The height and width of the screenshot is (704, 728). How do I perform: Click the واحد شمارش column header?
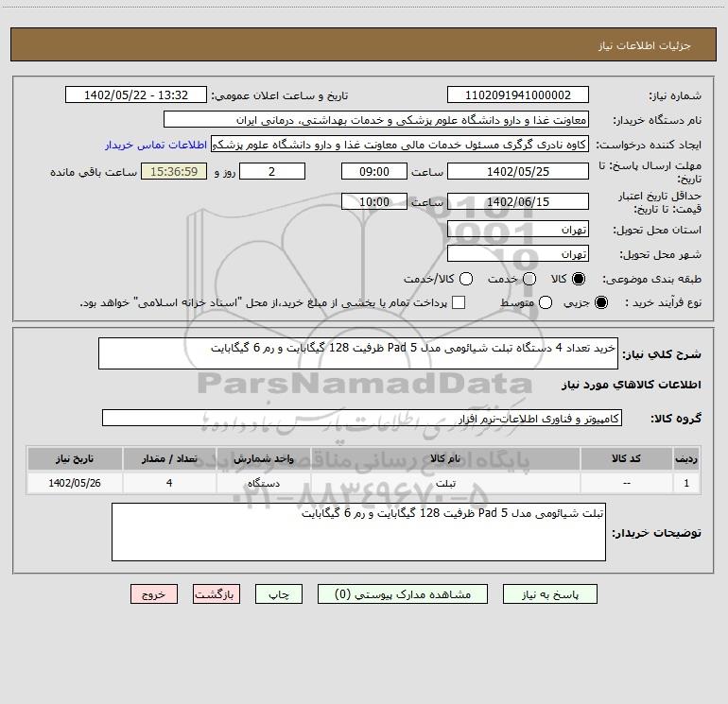(263, 458)
